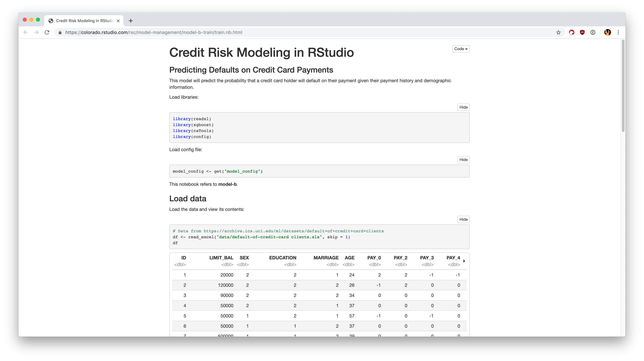Click age value 57 in row 5

pyautogui.click(x=352, y=316)
